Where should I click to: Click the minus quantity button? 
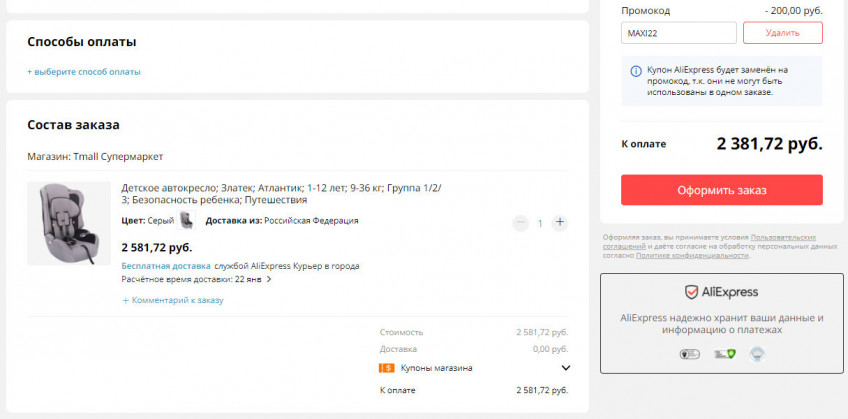point(520,222)
